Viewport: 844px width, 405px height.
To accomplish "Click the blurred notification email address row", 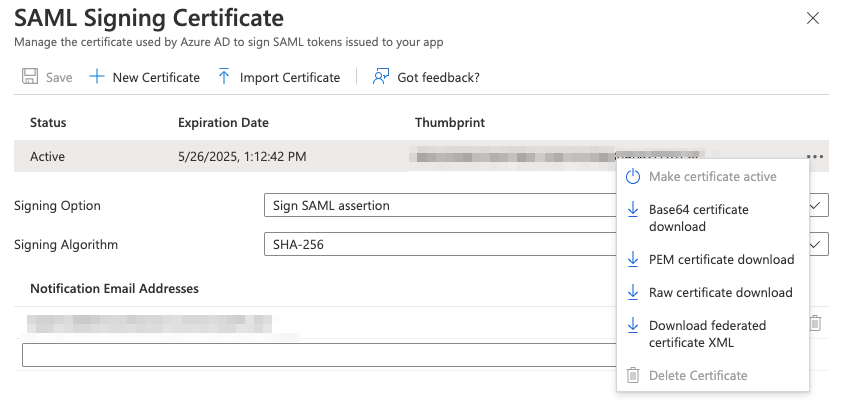I will 150,323.
